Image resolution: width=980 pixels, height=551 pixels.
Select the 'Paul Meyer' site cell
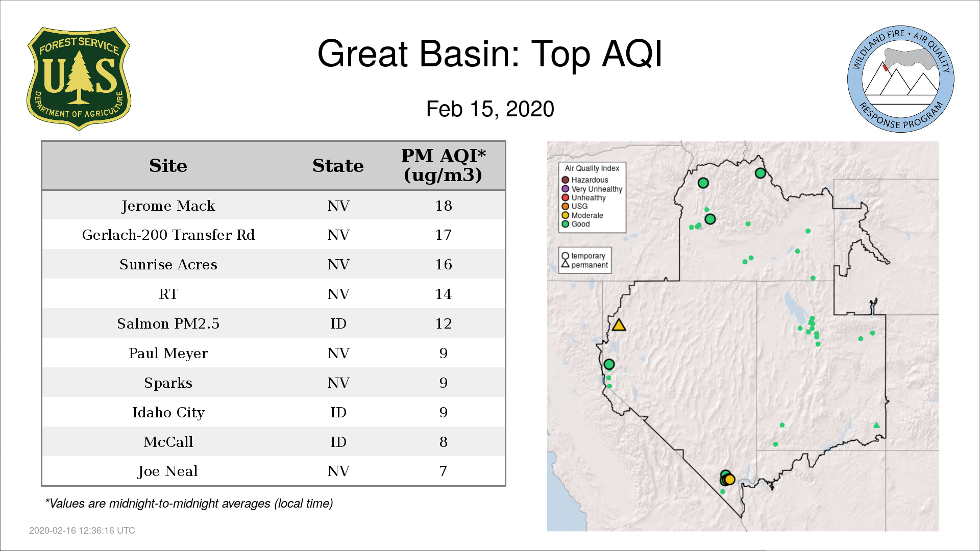(x=168, y=353)
